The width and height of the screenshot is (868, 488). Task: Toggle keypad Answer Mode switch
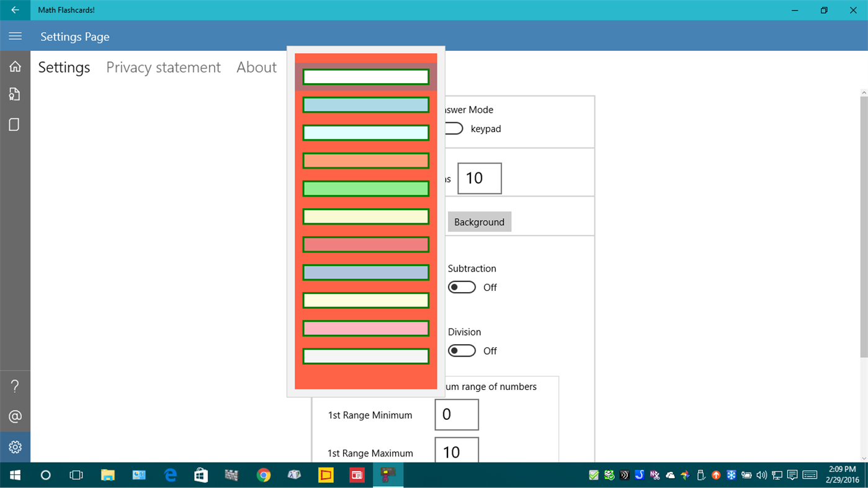pyautogui.click(x=452, y=128)
